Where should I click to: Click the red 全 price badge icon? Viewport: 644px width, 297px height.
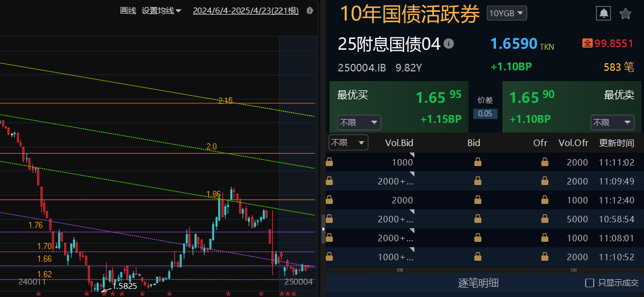pyautogui.click(x=587, y=43)
